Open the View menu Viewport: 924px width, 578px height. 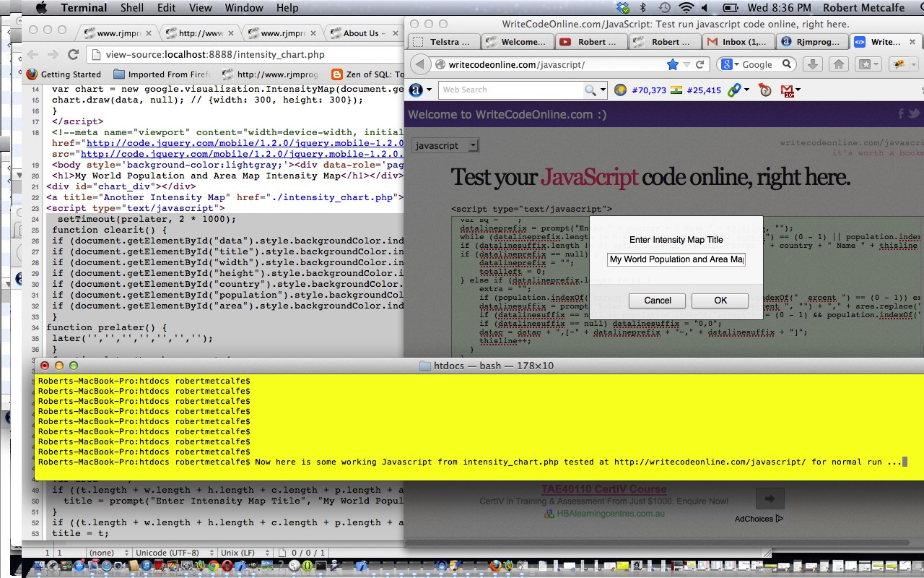201,8
